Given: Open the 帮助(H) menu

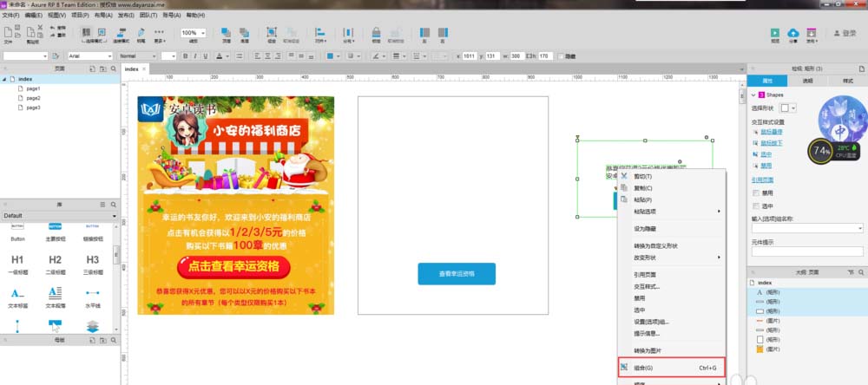Looking at the screenshot, I should [194, 15].
